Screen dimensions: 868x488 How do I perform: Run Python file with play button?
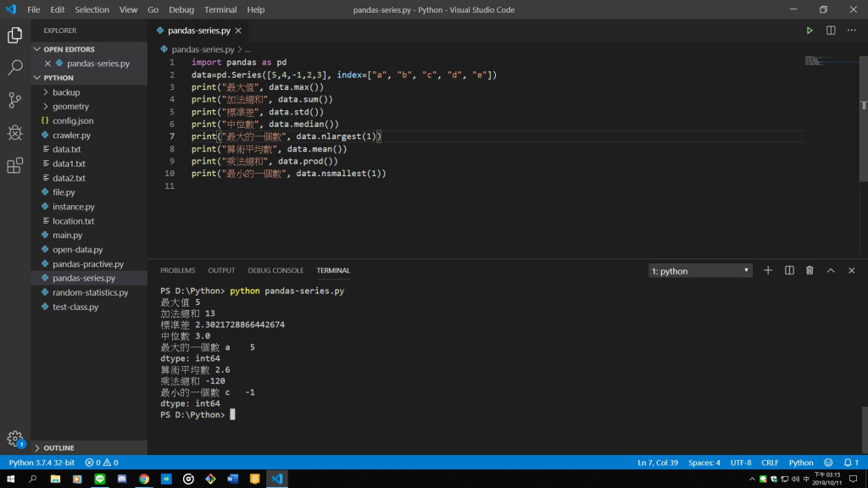[810, 30]
